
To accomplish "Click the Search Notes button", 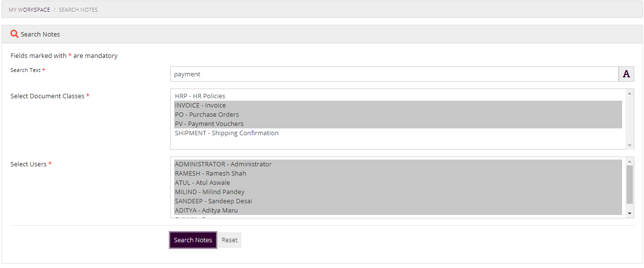I will [193, 240].
